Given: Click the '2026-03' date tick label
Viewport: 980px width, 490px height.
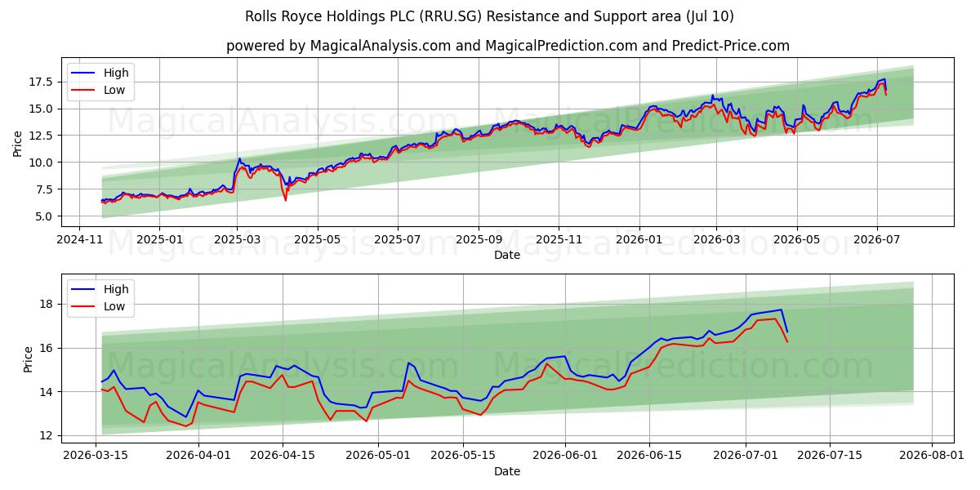Looking at the screenshot, I should point(716,241).
